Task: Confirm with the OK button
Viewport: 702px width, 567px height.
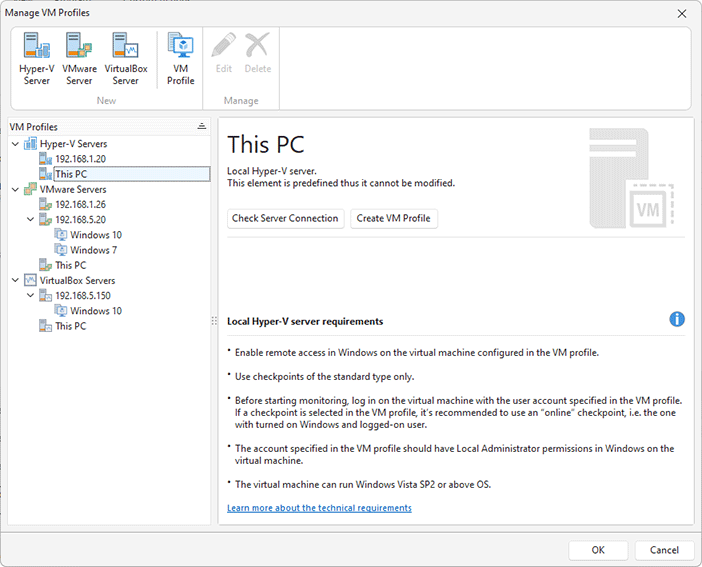Action: pyautogui.click(x=598, y=550)
